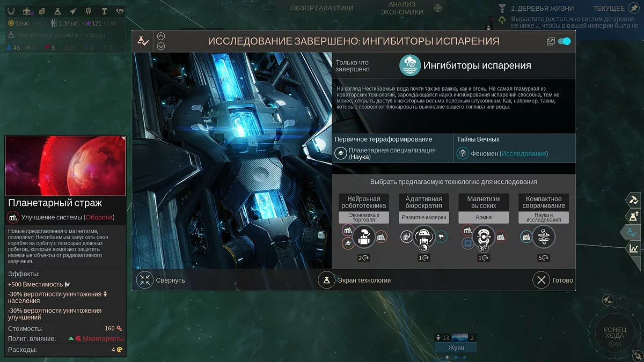Viewport: 644px width, 362px height.
Task: Open the diplomacy handshake icon in the top bar
Action: click(x=119, y=11)
